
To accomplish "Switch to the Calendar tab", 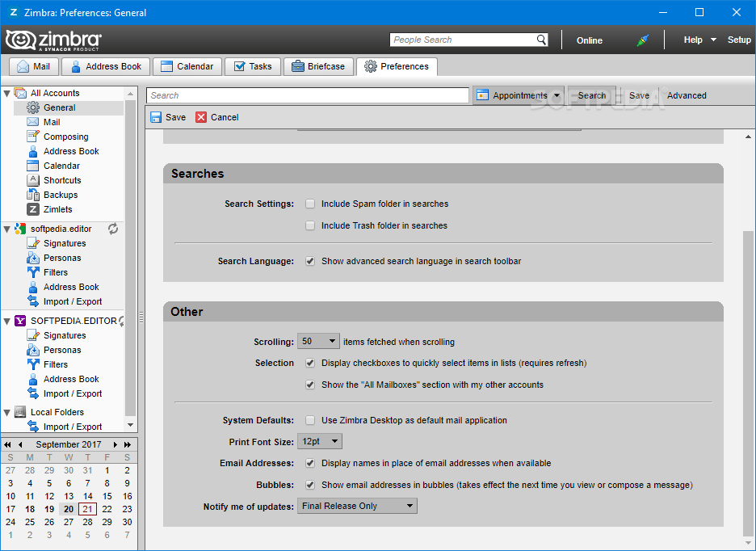I will pos(187,66).
